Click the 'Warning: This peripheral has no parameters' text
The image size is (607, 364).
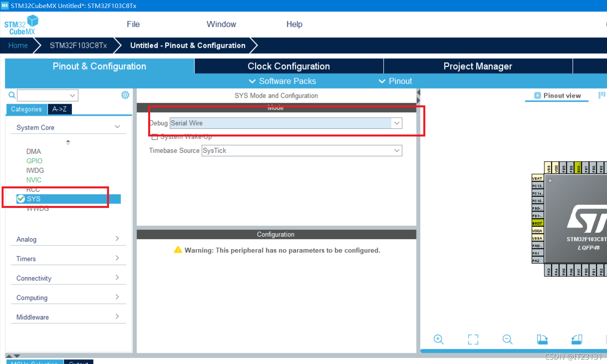282,250
